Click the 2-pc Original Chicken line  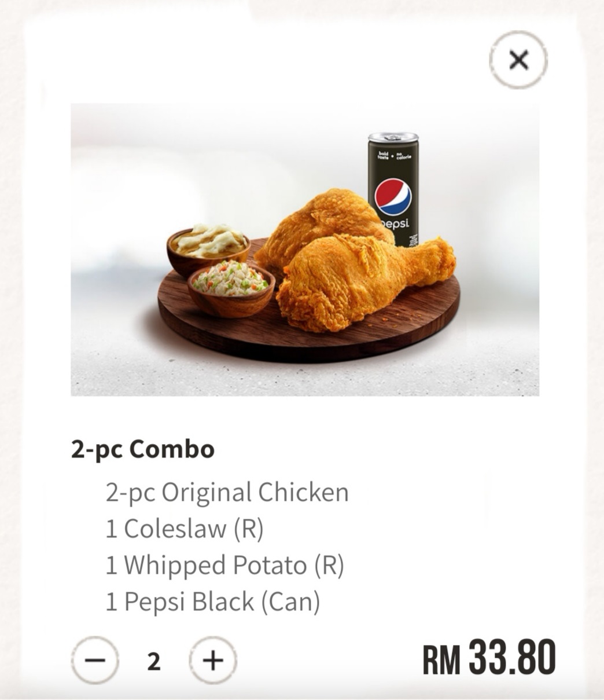pos(227,492)
